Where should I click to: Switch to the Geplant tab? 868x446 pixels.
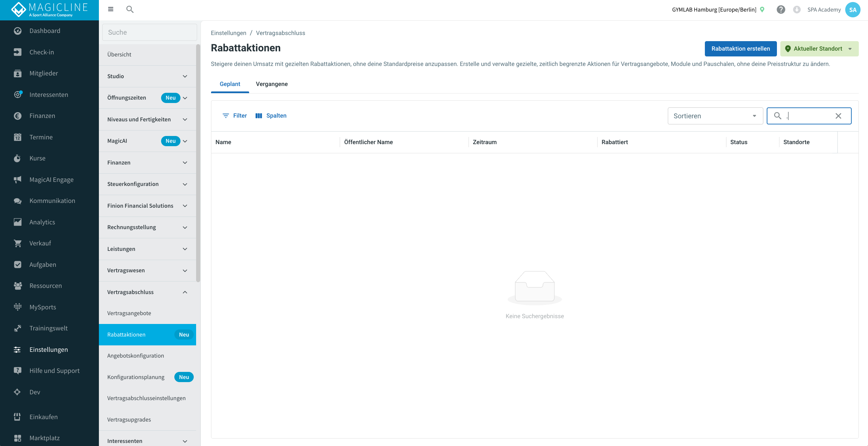pyautogui.click(x=230, y=84)
